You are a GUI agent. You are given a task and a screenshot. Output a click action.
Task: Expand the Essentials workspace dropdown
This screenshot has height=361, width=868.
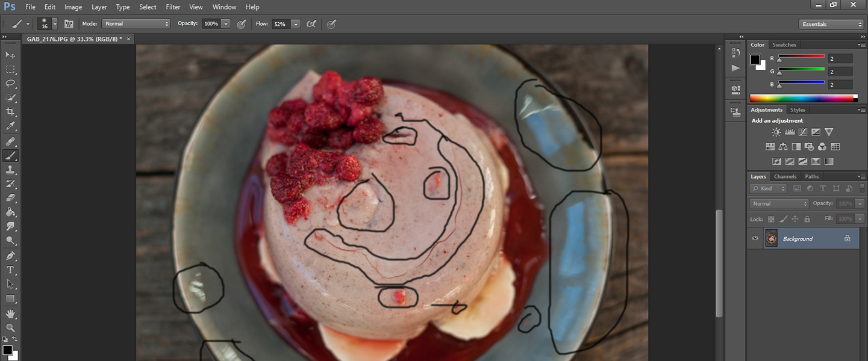click(x=831, y=24)
